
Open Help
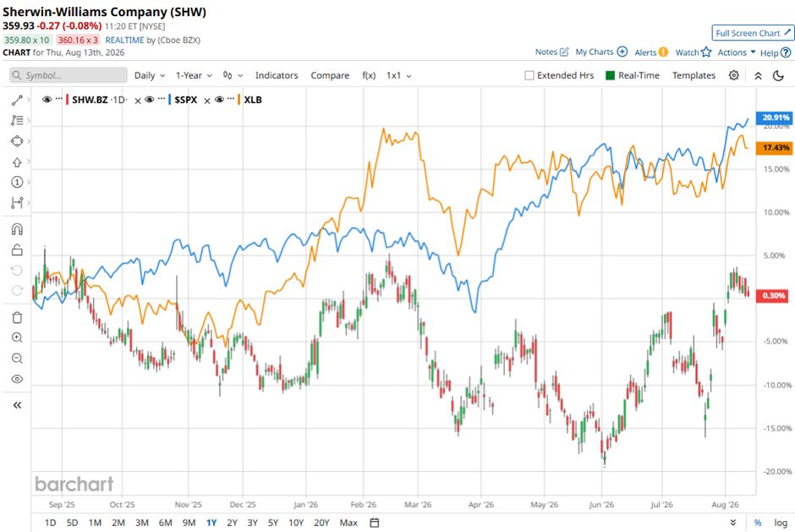(776, 52)
